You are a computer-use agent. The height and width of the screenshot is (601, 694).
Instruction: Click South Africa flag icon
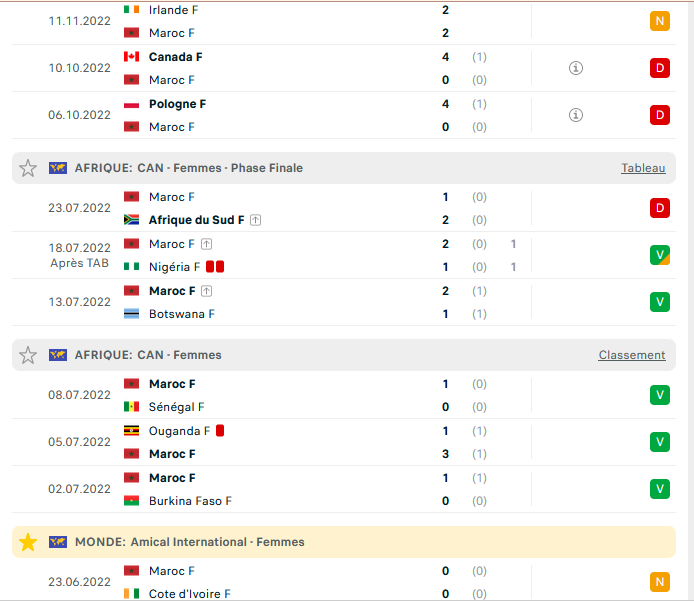click(131, 220)
